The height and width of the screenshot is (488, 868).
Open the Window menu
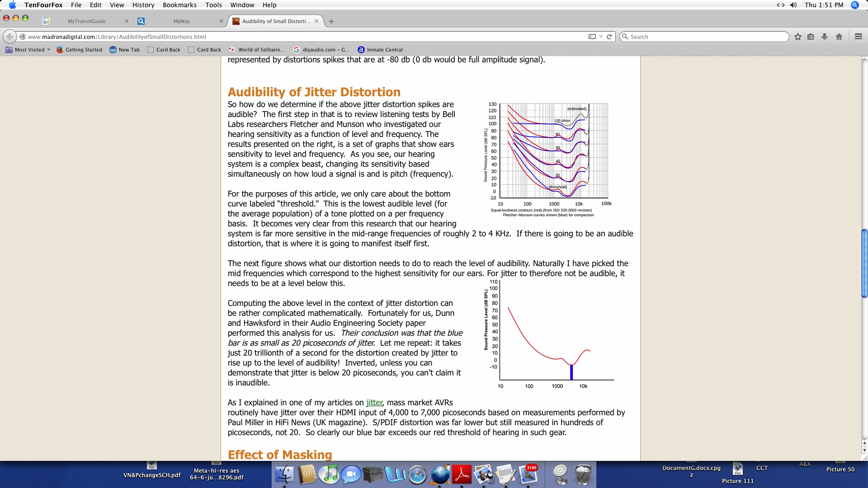click(x=242, y=5)
